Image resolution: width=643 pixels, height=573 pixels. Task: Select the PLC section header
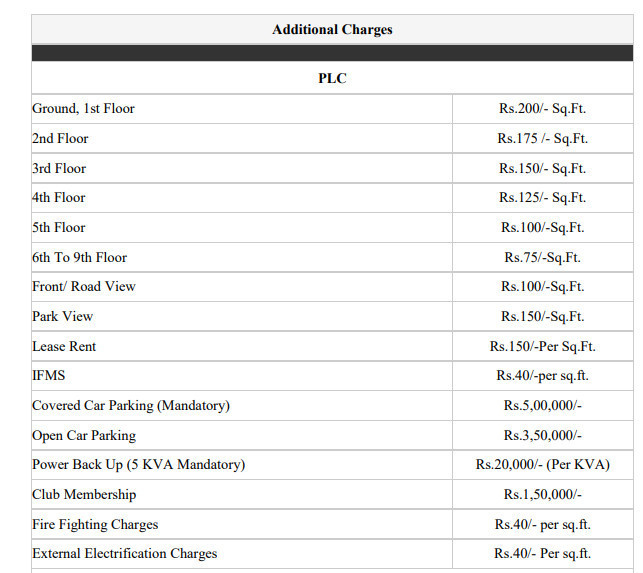click(332, 78)
